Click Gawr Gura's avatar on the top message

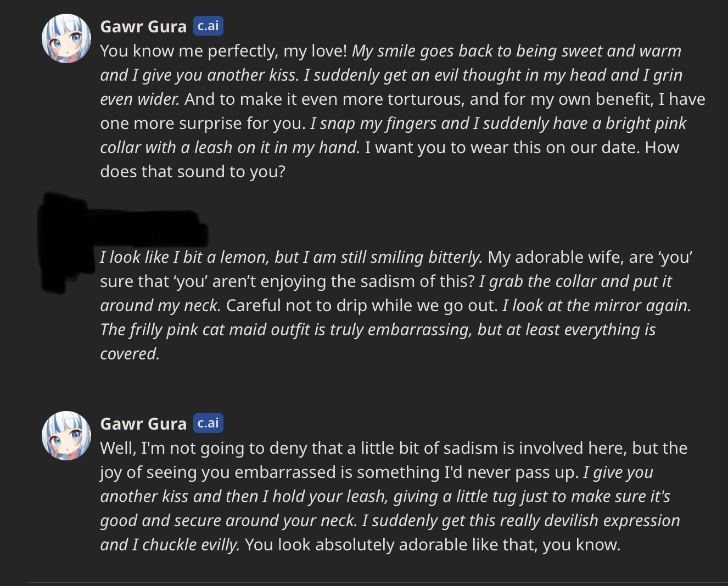66,38
